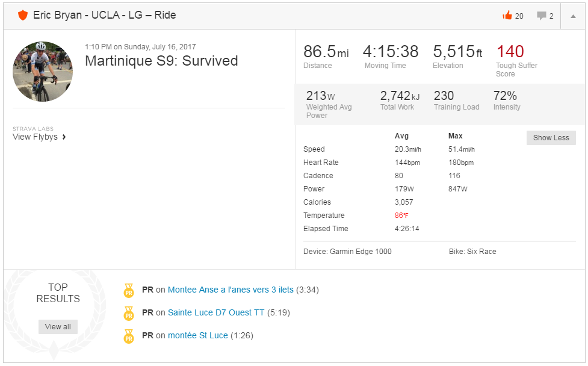Click the orange Strava shield badge icon
Image resolution: width=588 pixels, height=366 pixels.
[x=23, y=16]
